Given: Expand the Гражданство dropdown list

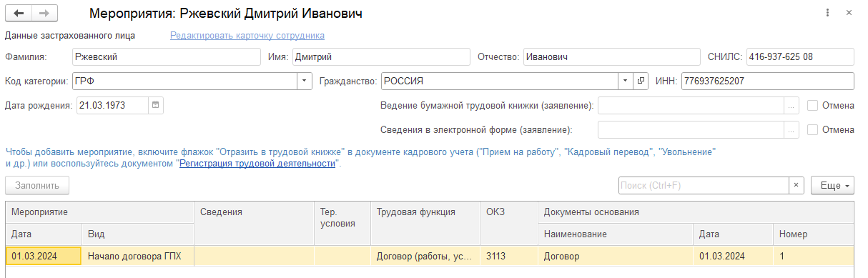Looking at the screenshot, I should [626, 81].
